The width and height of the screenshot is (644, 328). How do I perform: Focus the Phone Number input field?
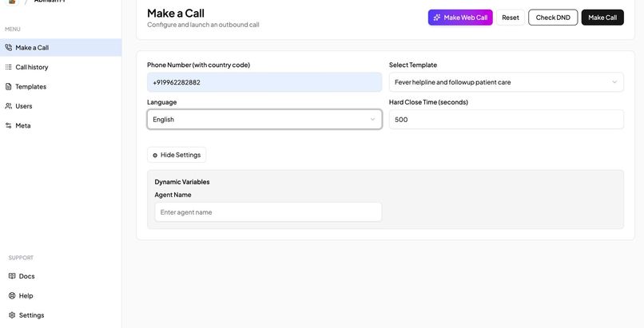(x=264, y=82)
